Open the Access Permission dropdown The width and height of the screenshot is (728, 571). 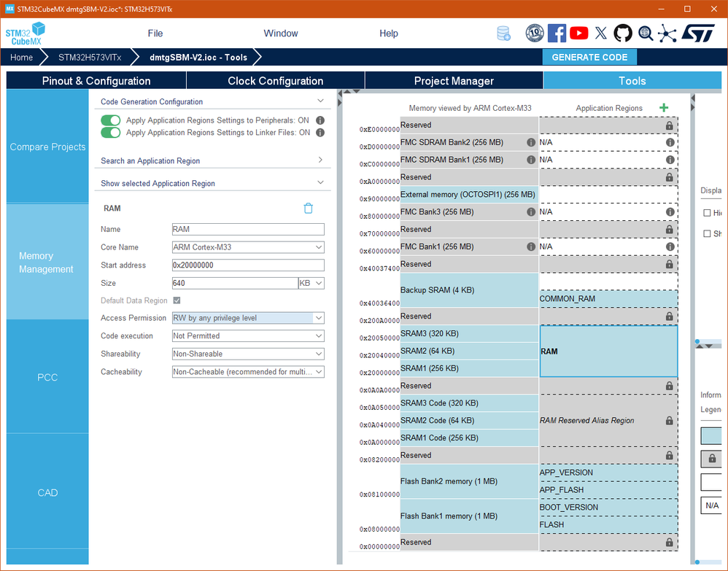tap(248, 318)
